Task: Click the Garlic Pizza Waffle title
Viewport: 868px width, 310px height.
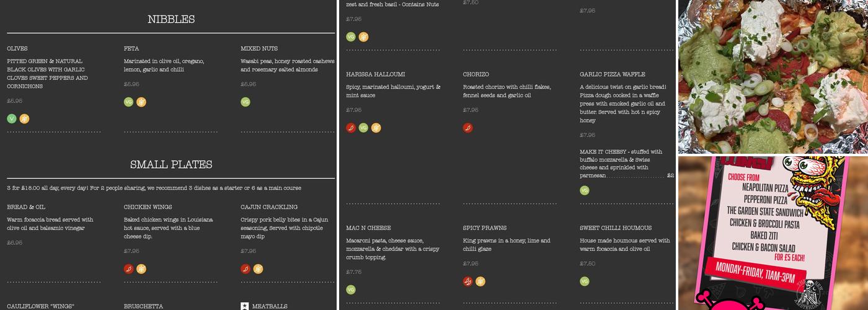Action: (612, 74)
